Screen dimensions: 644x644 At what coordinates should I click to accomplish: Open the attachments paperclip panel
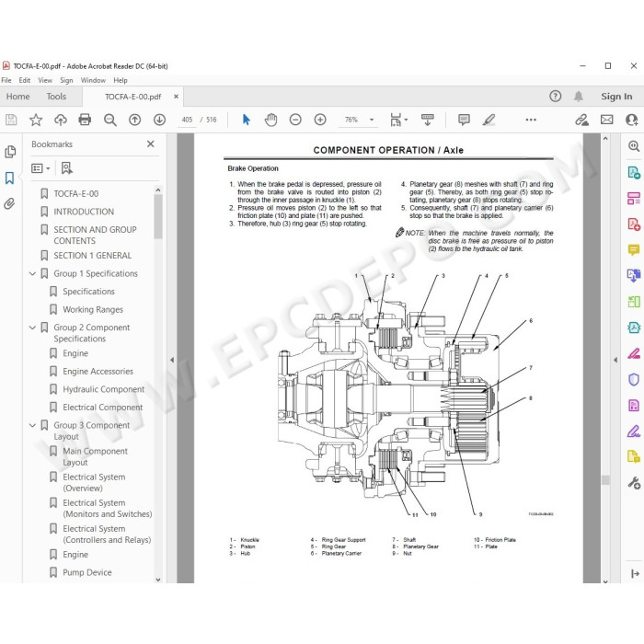click(9, 203)
